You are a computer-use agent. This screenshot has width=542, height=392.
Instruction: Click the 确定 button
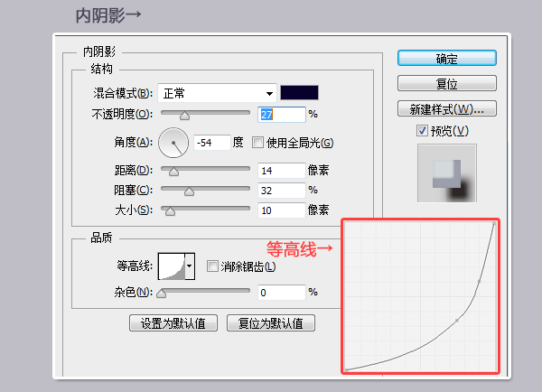[447, 58]
